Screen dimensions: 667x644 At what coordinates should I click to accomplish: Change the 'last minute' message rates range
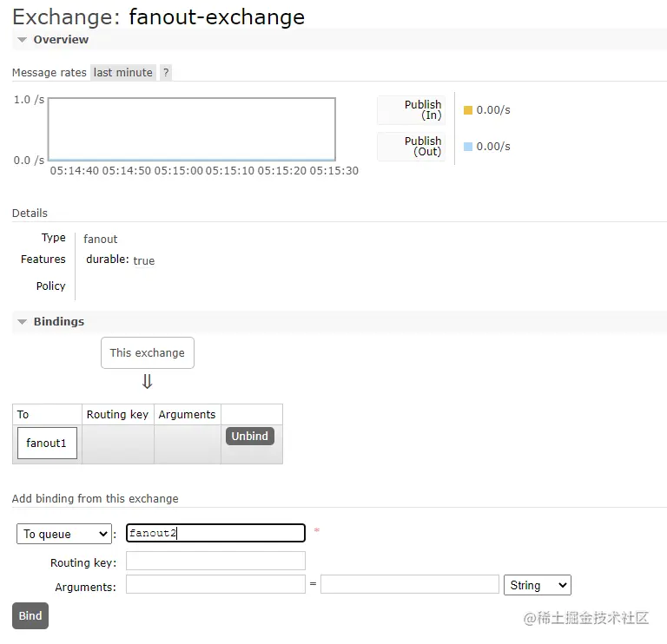[123, 73]
